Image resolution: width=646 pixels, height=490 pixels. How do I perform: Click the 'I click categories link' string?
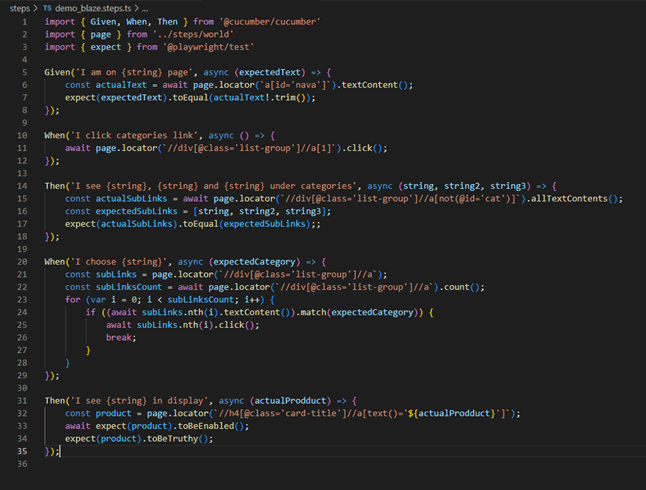[134, 136]
